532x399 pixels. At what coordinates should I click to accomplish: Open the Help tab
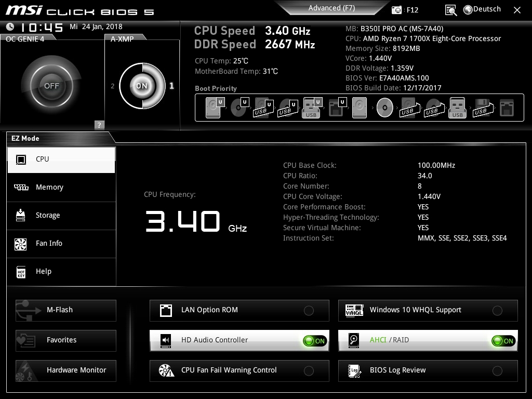(x=61, y=272)
